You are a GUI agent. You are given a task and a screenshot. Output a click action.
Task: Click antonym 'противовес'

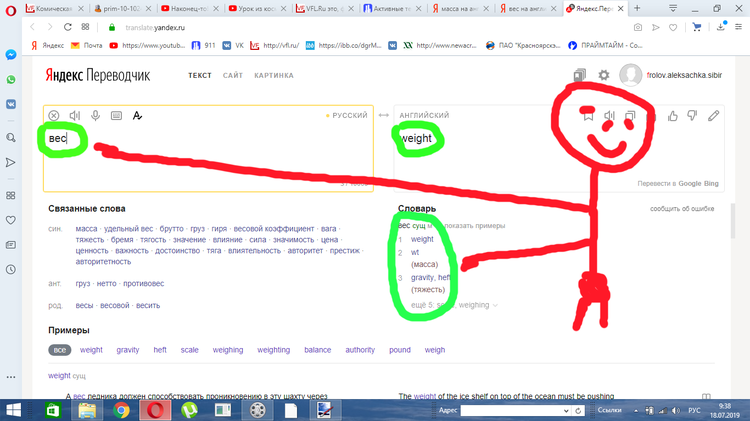(143, 283)
